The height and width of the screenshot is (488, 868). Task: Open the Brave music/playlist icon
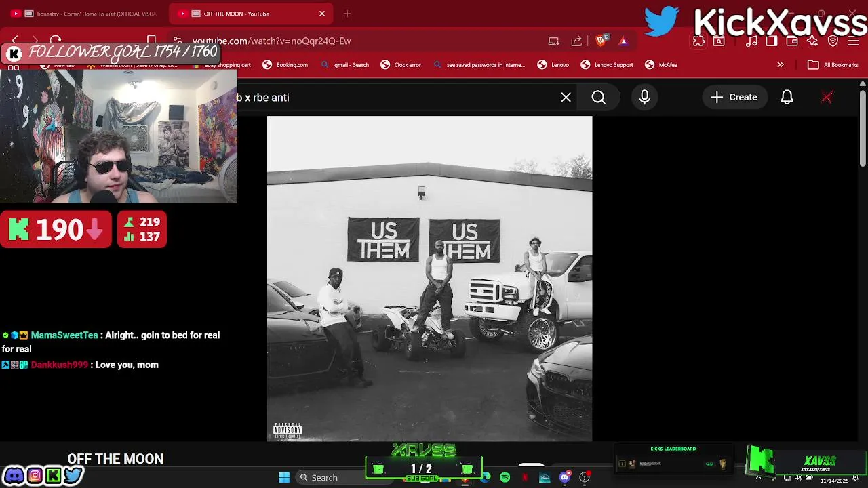tap(751, 41)
